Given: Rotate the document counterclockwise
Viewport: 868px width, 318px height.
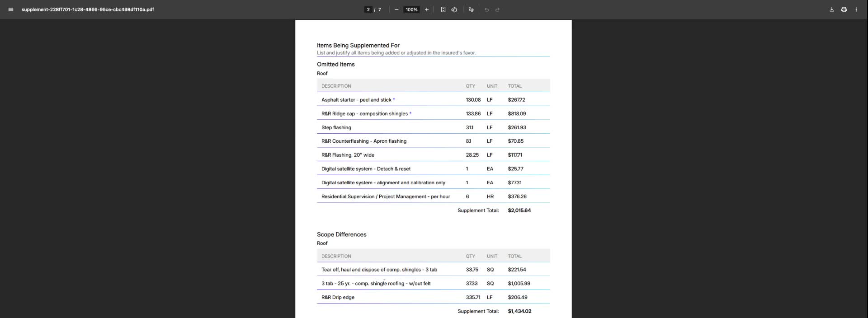Looking at the screenshot, I should (454, 9).
